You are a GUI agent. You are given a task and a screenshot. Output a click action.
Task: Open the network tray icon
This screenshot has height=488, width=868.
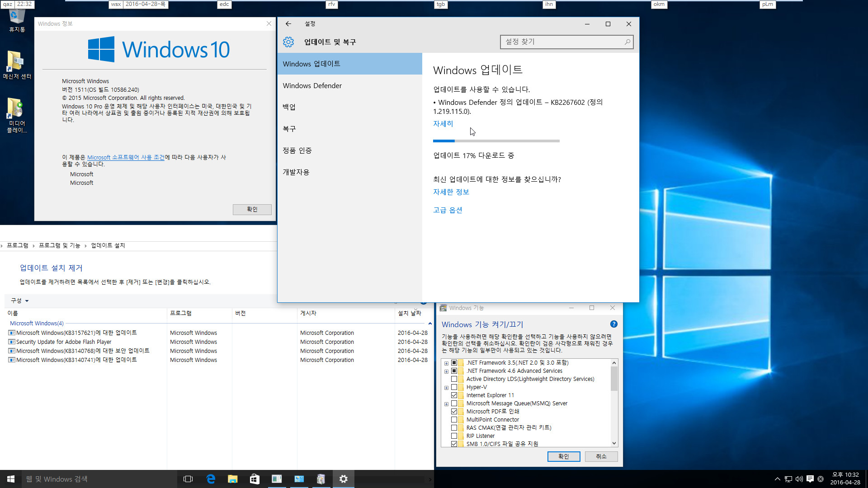point(788,479)
